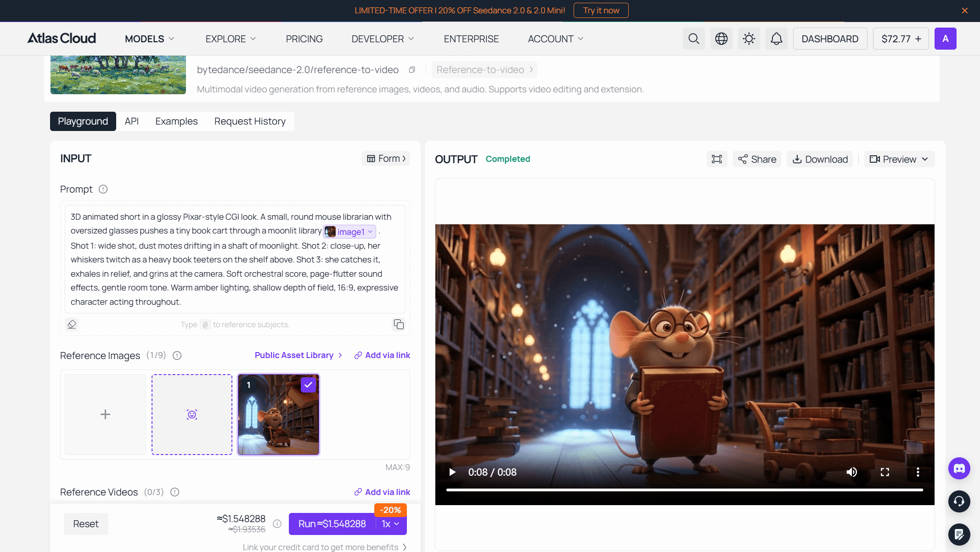Seek on the video progress bar
This screenshot has width=980, height=552.
(x=684, y=490)
